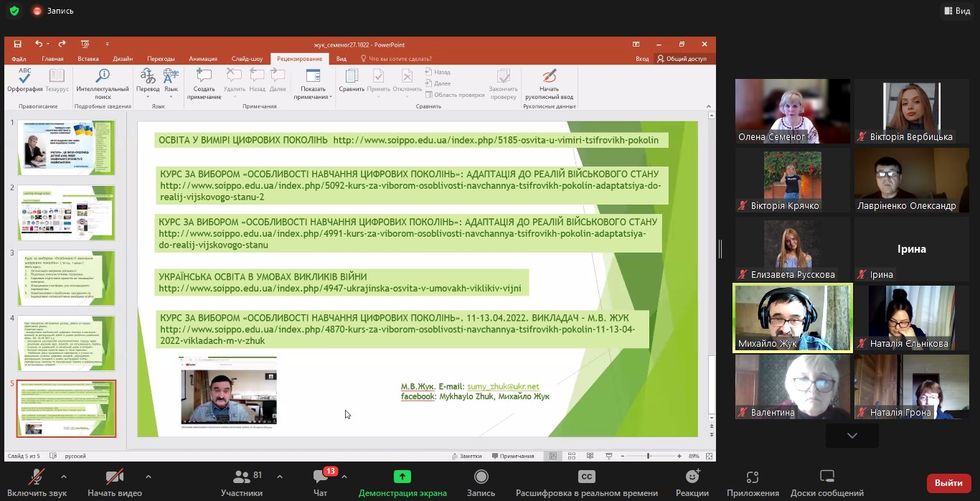Click the 89% zoom level value
This screenshot has height=501, width=980.
point(694,456)
